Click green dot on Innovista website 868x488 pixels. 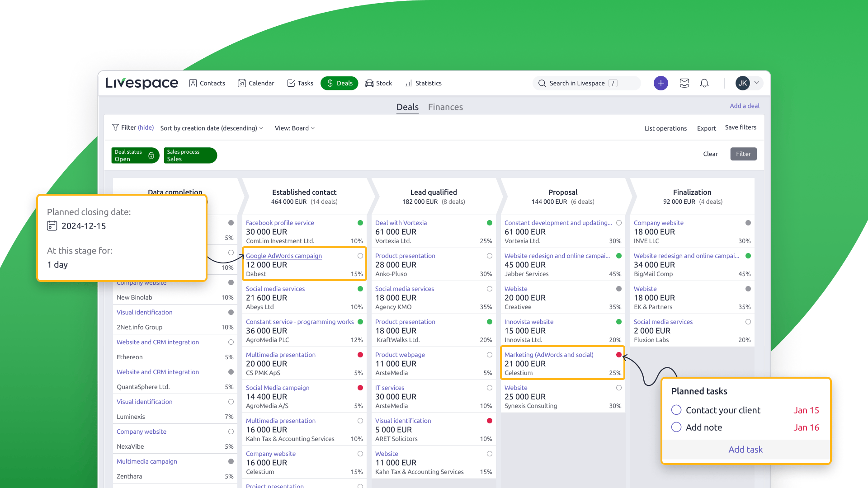pyautogui.click(x=619, y=322)
